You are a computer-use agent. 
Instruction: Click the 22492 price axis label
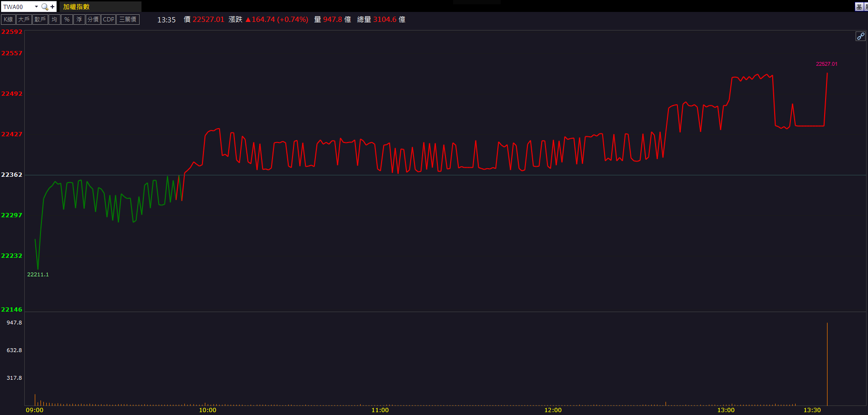tap(12, 94)
